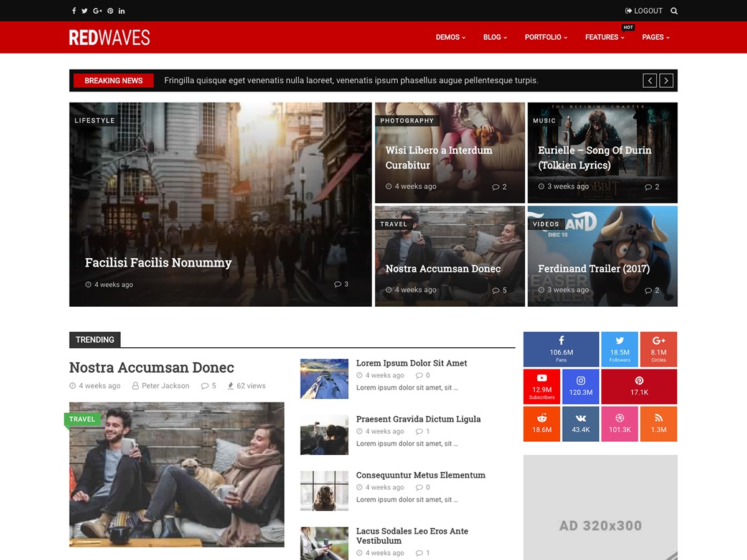The height and width of the screenshot is (560, 747).
Task: Open Nostra Accumsan Donec featured tile title
Action: [443, 269]
